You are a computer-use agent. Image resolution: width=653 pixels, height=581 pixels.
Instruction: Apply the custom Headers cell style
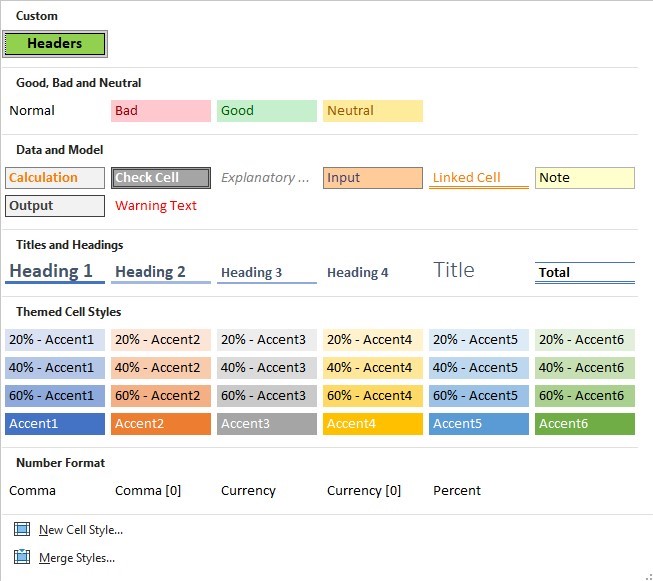(x=55, y=44)
